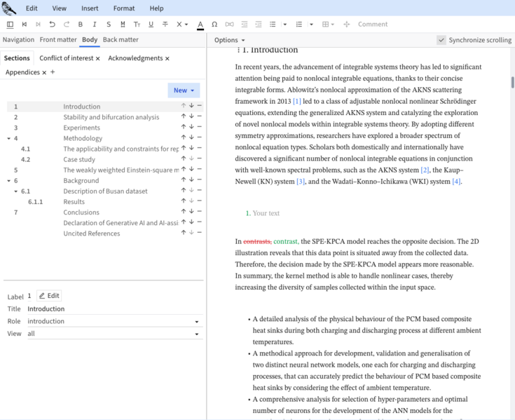The image size is (515, 420).
Task: Switch to the Navigation tab
Action: click(x=18, y=40)
